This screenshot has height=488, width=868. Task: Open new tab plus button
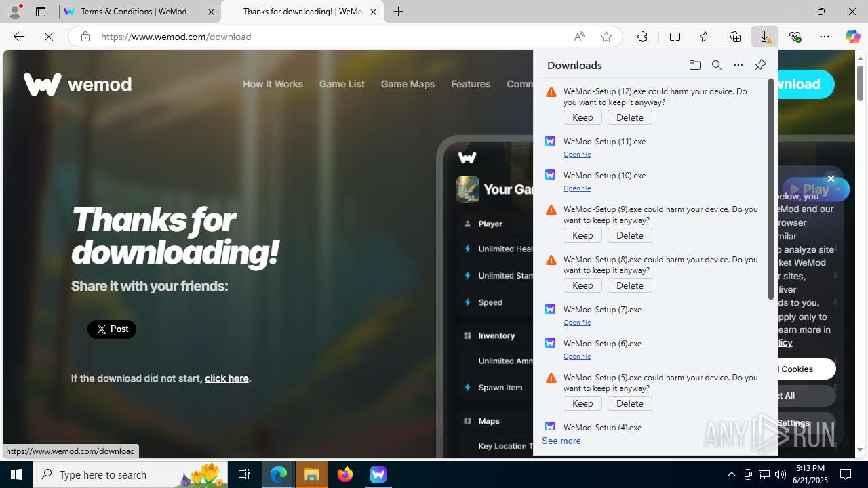click(399, 12)
